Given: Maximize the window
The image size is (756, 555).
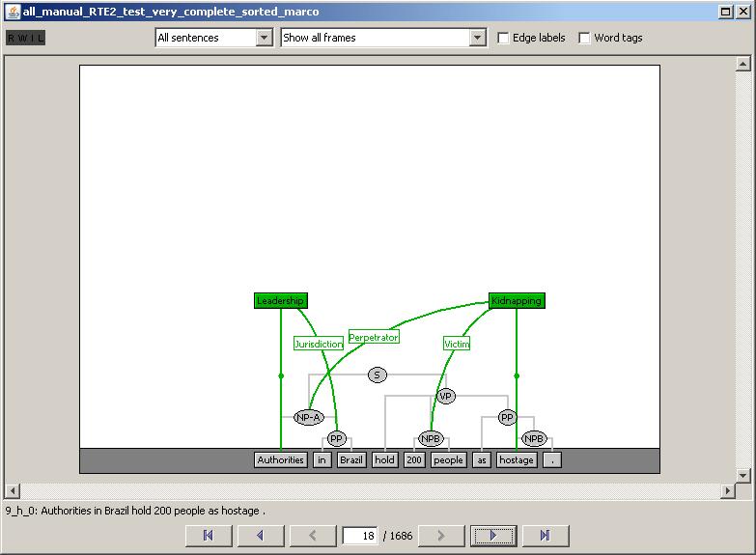Looking at the screenshot, I should coord(726,12).
